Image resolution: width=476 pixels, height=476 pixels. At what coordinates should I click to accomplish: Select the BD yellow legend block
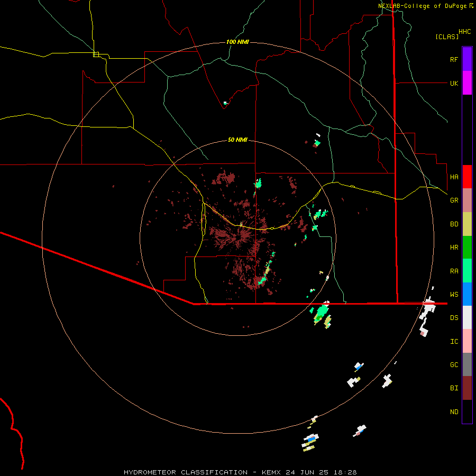point(467,224)
